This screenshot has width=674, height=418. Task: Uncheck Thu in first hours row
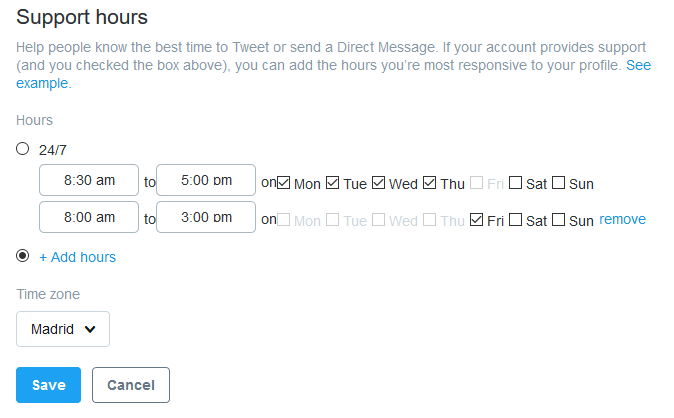click(429, 183)
